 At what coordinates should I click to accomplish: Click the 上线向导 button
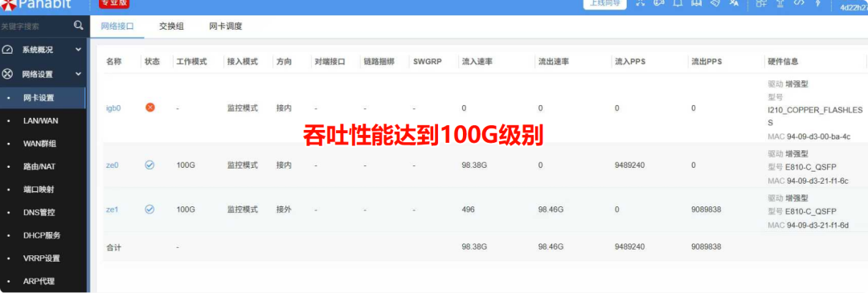[x=604, y=4]
